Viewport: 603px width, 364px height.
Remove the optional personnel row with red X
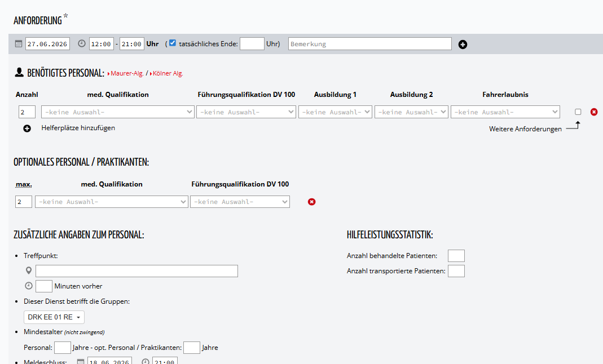click(x=312, y=202)
